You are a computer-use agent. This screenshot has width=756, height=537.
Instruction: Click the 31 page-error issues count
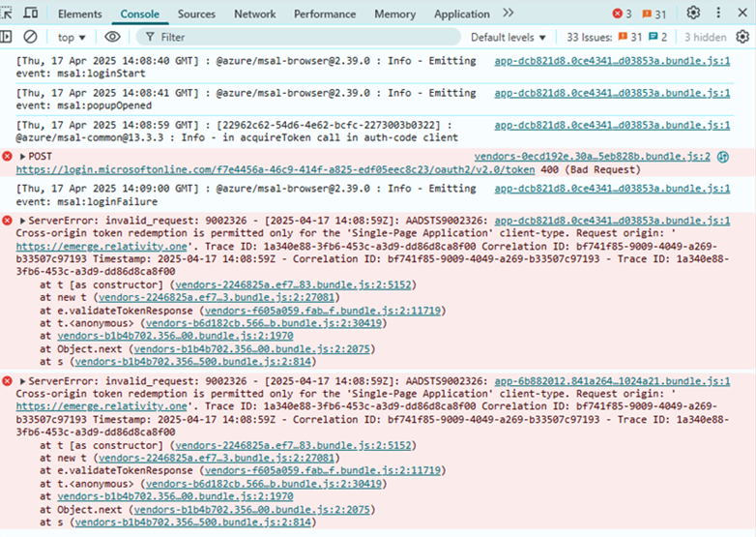coord(630,37)
